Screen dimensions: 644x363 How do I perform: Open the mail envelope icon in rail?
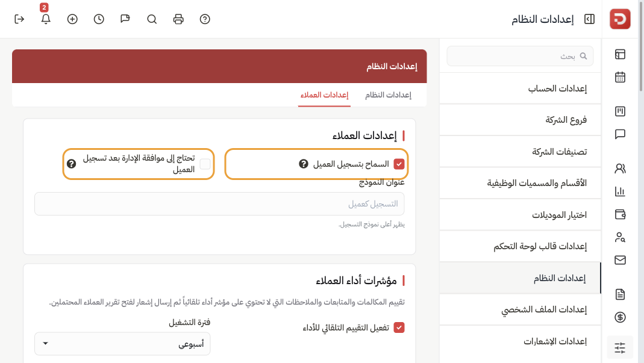click(620, 260)
